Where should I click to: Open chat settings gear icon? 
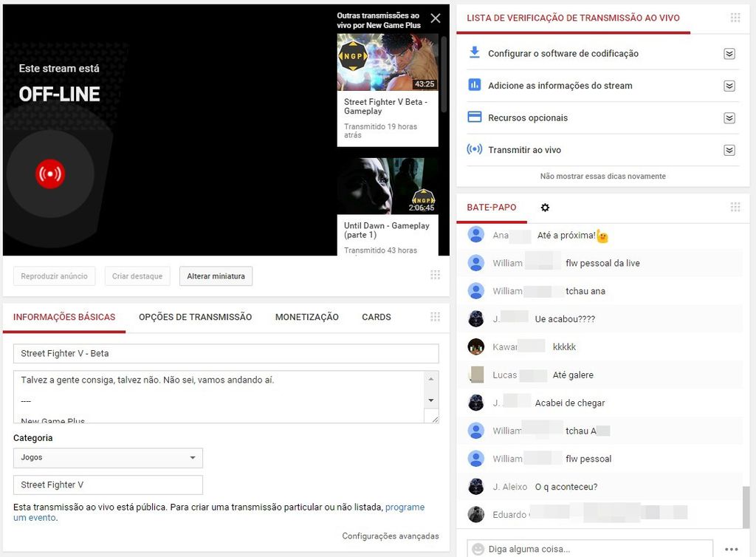tap(545, 208)
